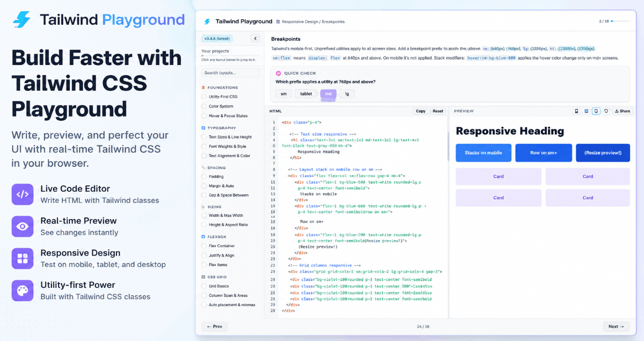Go to next lesson with Next button

click(x=617, y=327)
